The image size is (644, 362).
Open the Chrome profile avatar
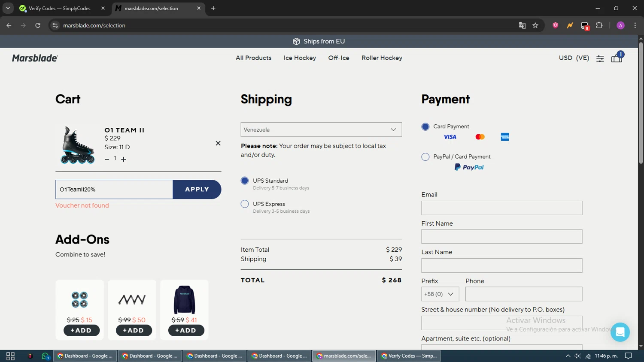point(620,25)
